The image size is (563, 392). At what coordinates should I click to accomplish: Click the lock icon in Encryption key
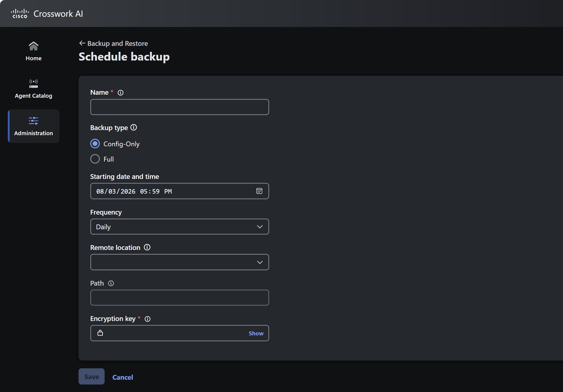100,333
